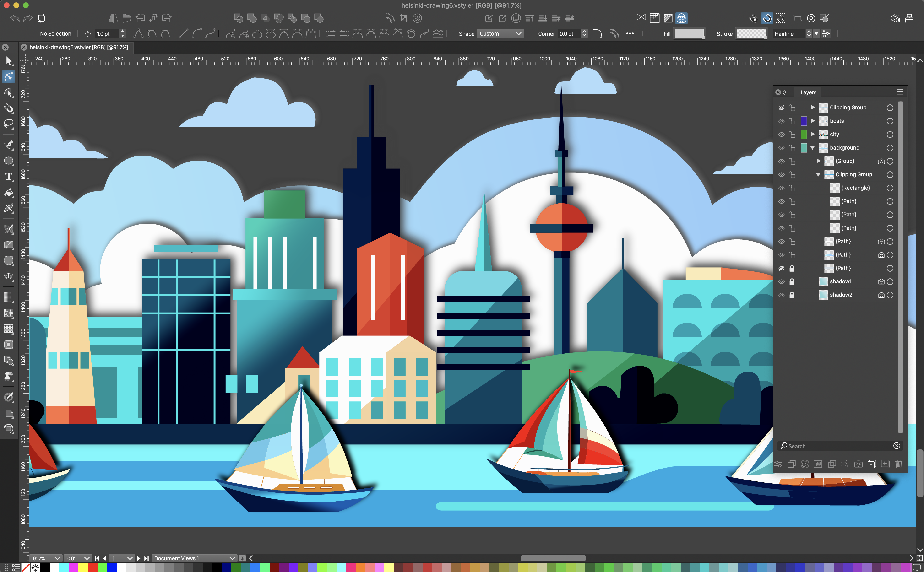
Task: Increase the corner radius stepper
Action: [584, 31]
